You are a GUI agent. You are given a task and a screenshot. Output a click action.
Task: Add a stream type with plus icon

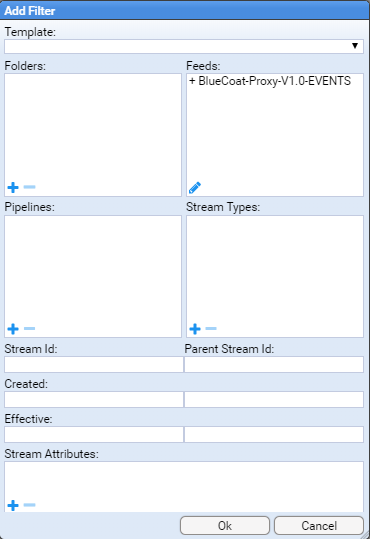tap(195, 329)
